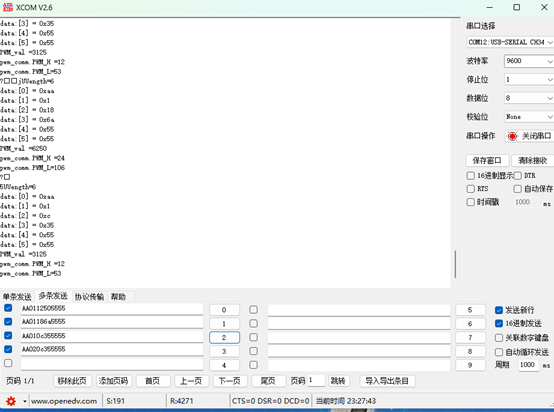The image size is (554, 412).
Task: Click the red port status indicator next to 关闭串口
Action: tap(512, 136)
